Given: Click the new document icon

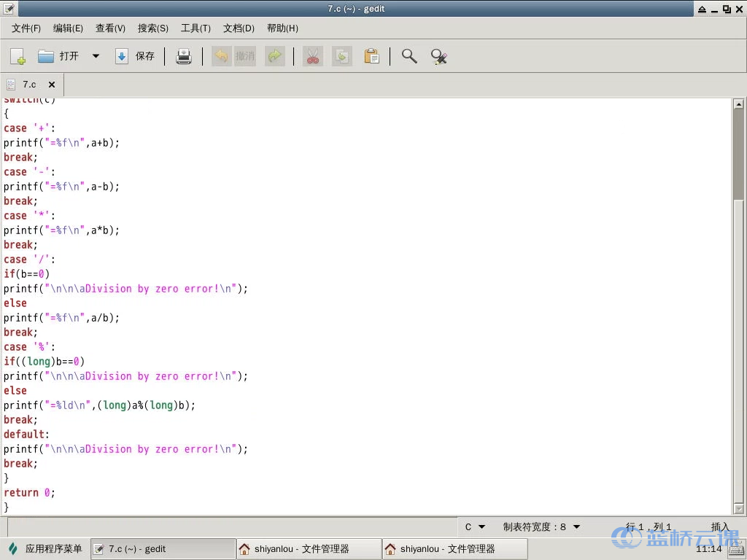Looking at the screenshot, I should (x=18, y=56).
